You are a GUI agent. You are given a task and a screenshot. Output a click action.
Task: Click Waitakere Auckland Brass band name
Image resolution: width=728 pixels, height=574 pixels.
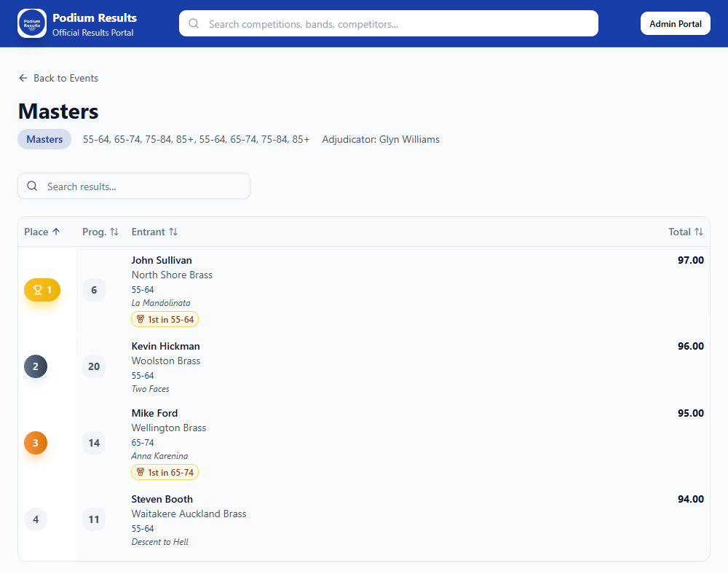coord(189,514)
